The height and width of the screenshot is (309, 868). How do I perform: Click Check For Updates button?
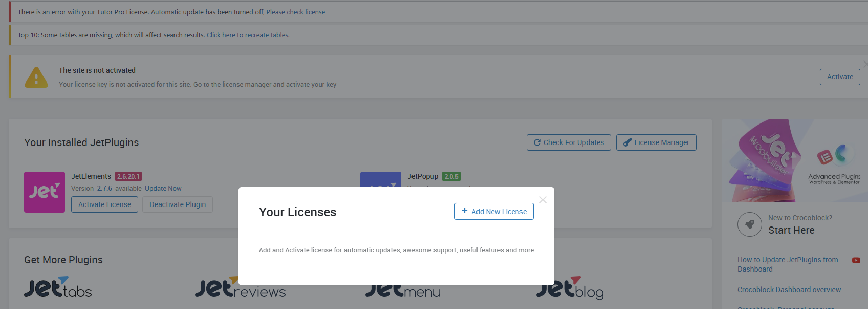coord(569,142)
